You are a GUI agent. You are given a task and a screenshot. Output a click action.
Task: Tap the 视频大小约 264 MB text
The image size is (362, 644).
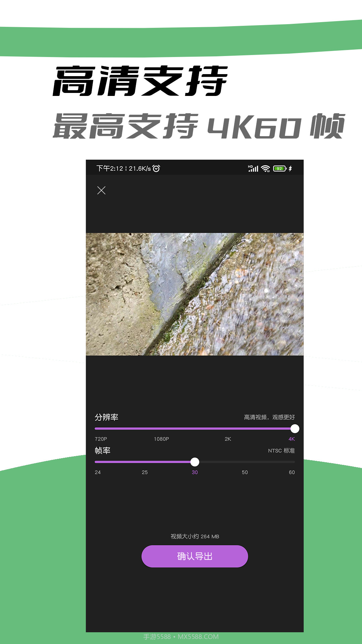(x=195, y=536)
